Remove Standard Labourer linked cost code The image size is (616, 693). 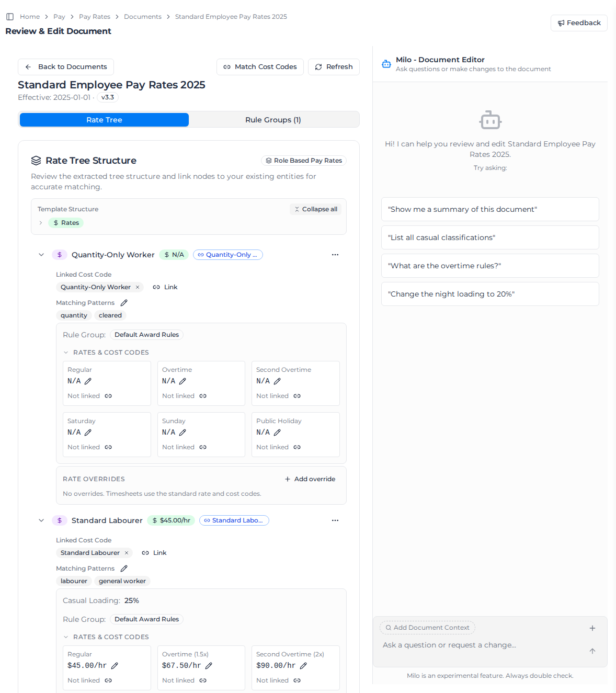[x=127, y=553]
